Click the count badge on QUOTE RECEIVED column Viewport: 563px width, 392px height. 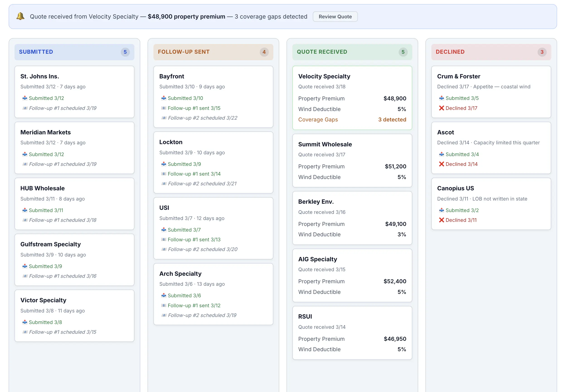pos(403,52)
